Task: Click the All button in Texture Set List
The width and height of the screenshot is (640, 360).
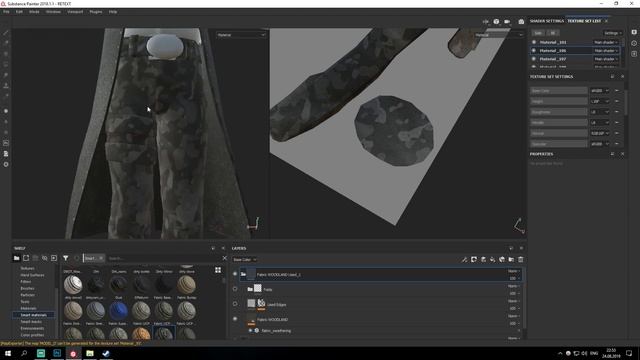Action: 553,33
